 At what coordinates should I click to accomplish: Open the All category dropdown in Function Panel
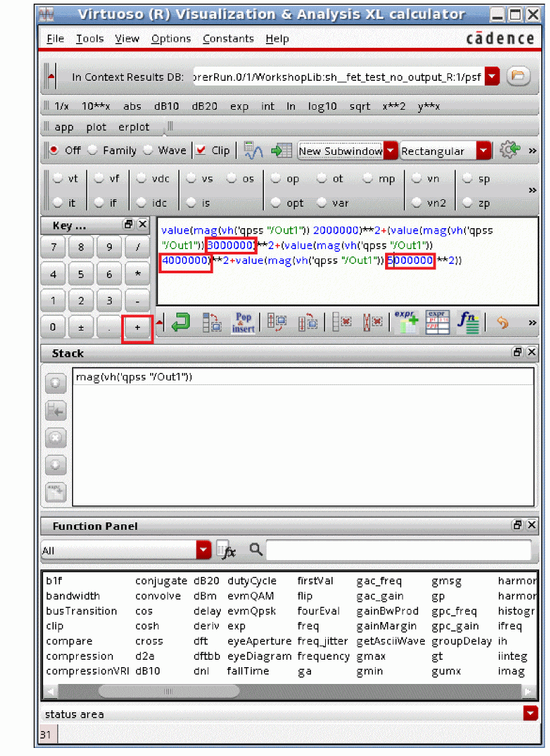pyautogui.click(x=204, y=549)
